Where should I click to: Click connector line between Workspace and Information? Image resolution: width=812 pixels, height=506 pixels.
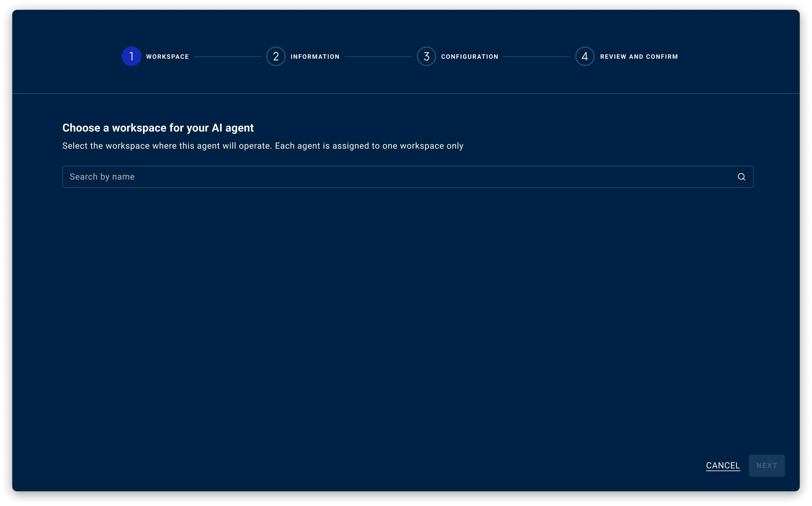click(x=228, y=57)
